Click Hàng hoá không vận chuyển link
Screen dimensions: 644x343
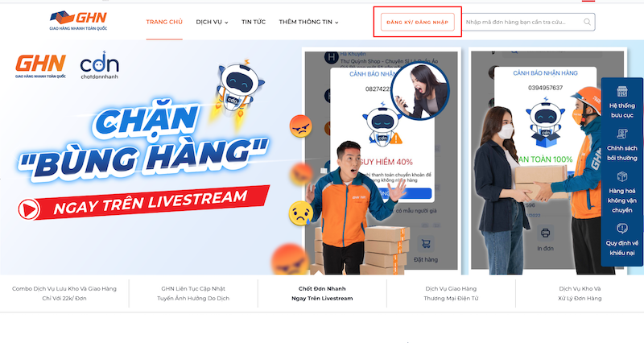[x=621, y=200]
